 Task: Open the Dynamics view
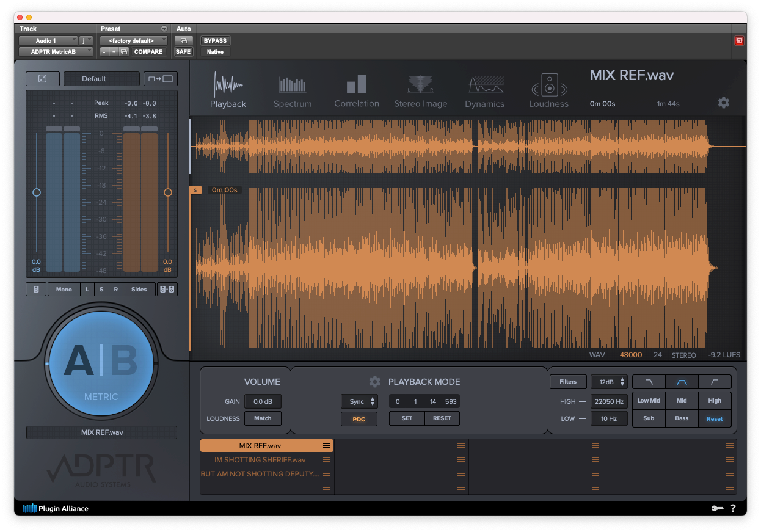(484, 92)
